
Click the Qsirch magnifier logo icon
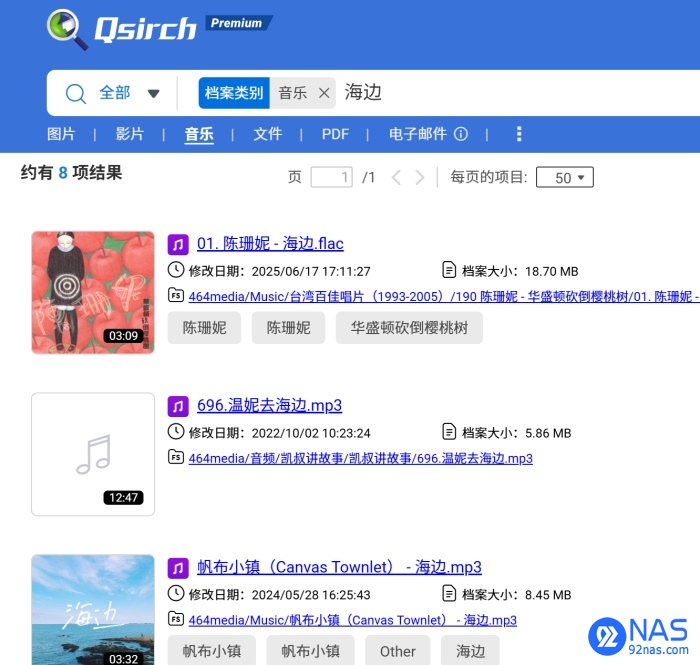pos(67,29)
